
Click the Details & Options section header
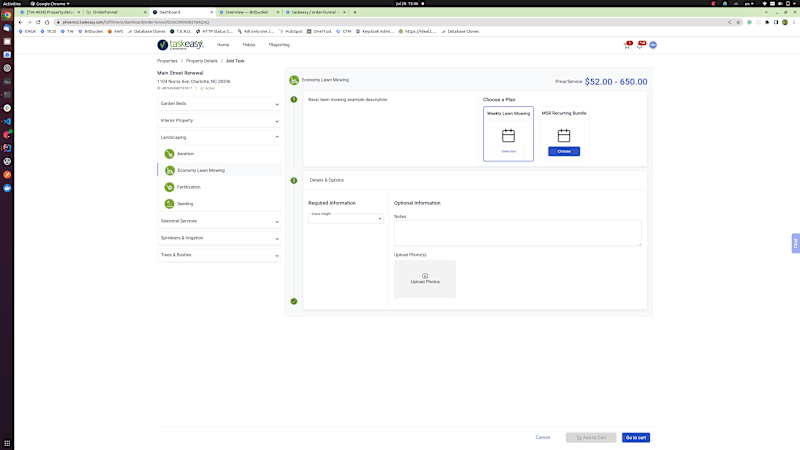327,180
